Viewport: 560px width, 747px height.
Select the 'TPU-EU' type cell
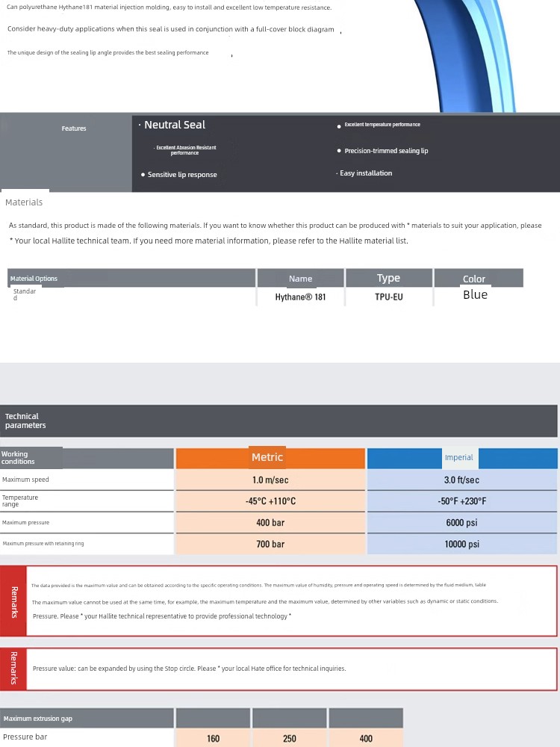point(388,297)
